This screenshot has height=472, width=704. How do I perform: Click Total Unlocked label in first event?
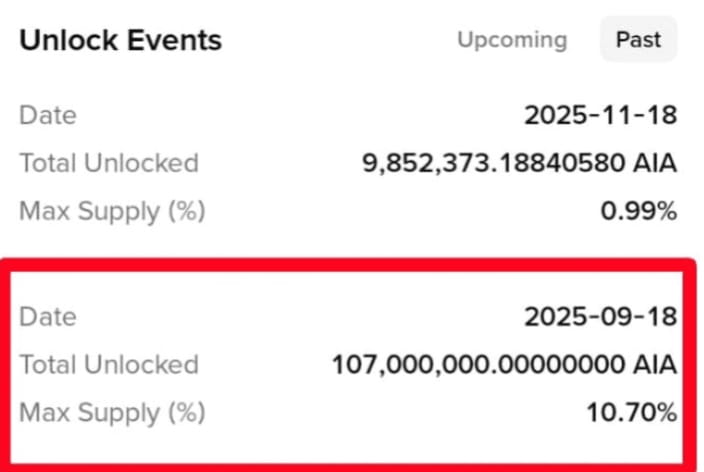tap(109, 163)
